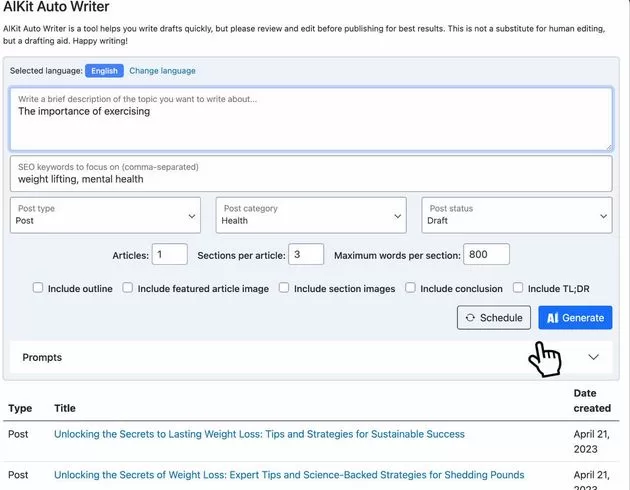Open the Lasting Weight Loss post link
Screen dimensions: 630x490
(x=259, y=434)
